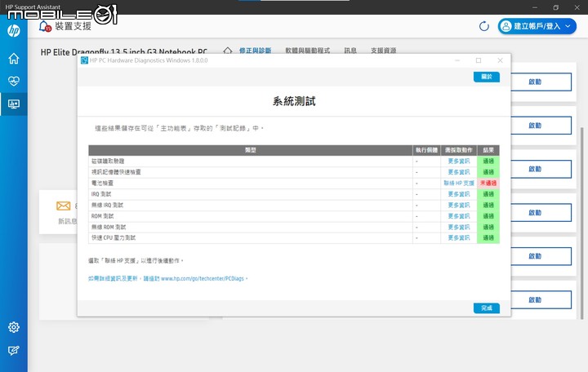Viewport: 588px width, 372px height.
Task: Click the home icon beside 修正與診斷 tab
Action: tap(228, 51)
